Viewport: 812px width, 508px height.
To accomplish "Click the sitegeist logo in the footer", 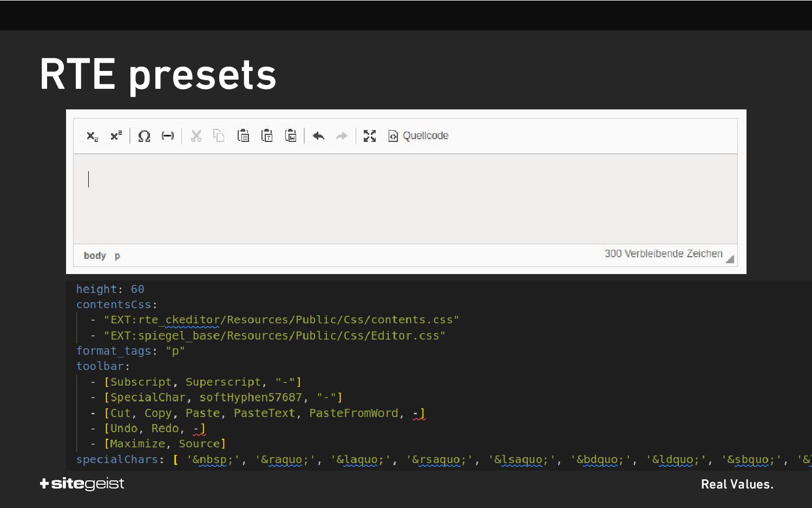I will point(82,484).
